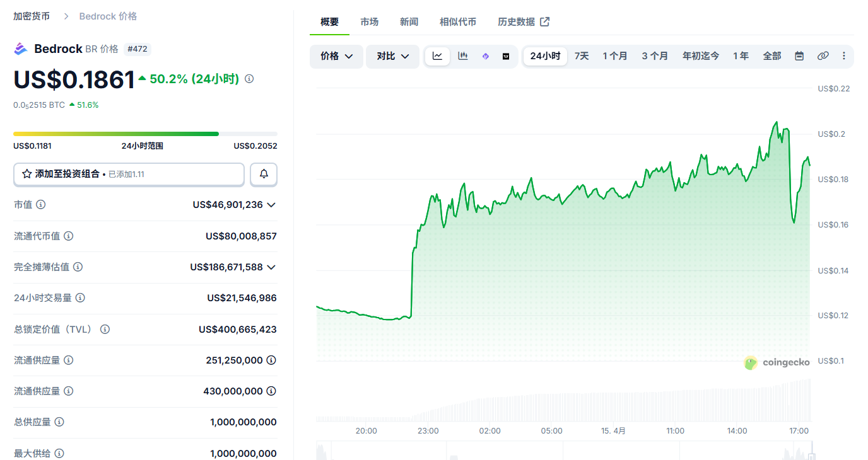868x460 pixels.
Task: Click the US$46,901,236 market cap value
Action: point(228,205)
